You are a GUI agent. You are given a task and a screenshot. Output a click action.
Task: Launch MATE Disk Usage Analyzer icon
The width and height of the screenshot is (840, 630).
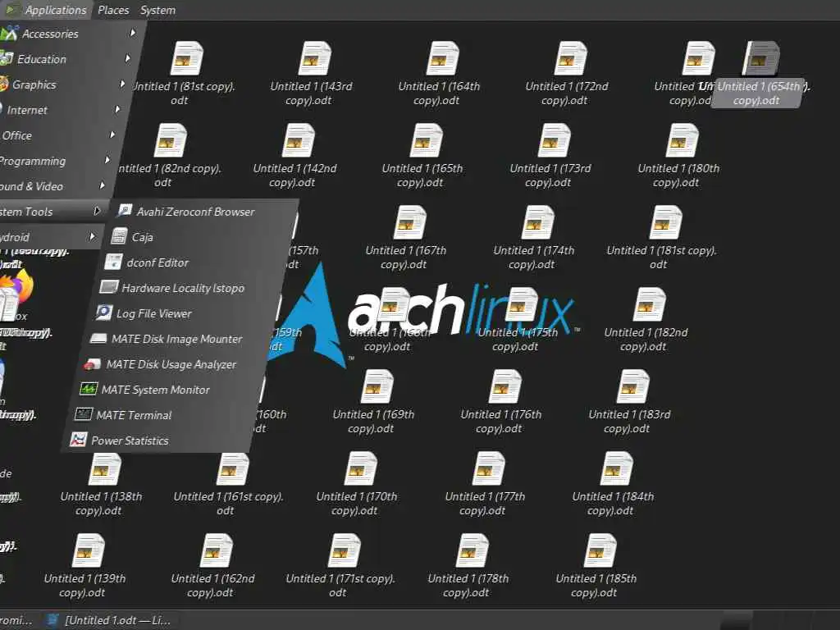[94, 364]
